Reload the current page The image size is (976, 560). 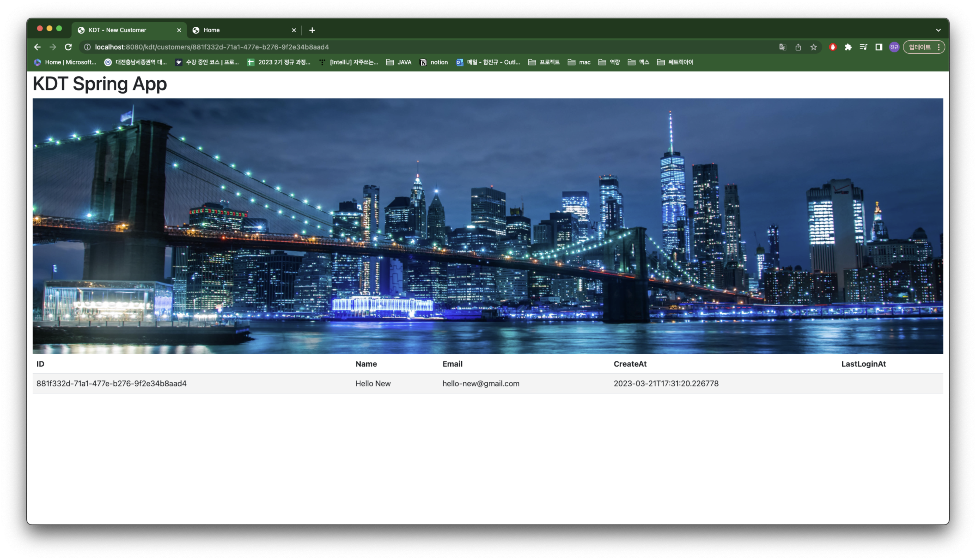click(68, 47)
